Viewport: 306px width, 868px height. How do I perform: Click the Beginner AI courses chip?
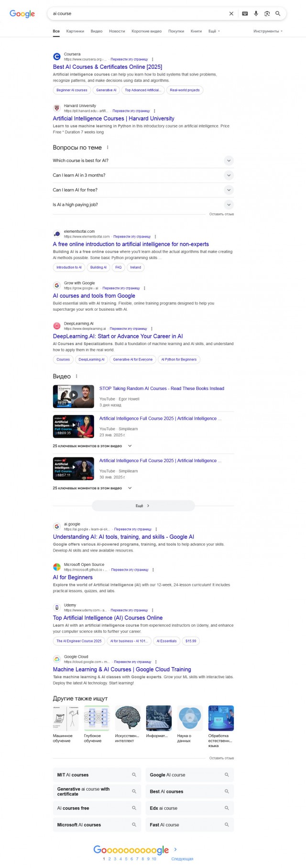(72, 90)
